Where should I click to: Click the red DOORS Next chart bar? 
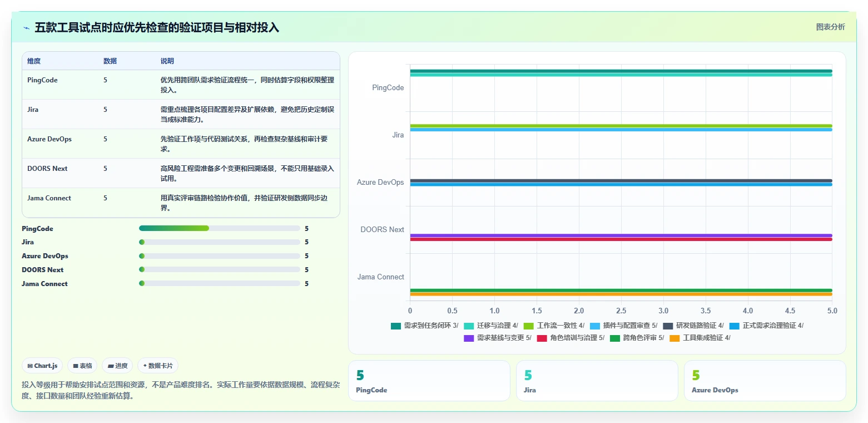pyautogui.click(x=621, y=239)
